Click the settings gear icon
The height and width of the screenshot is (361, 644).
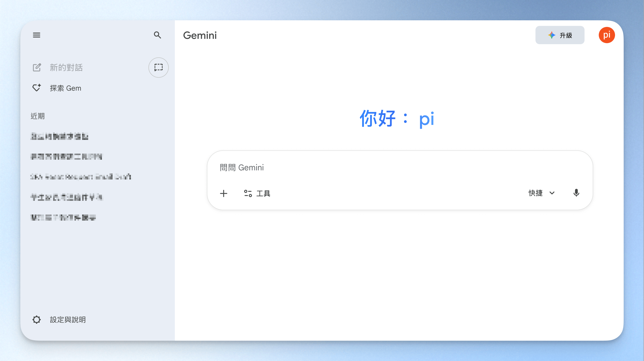coord(37,320)
